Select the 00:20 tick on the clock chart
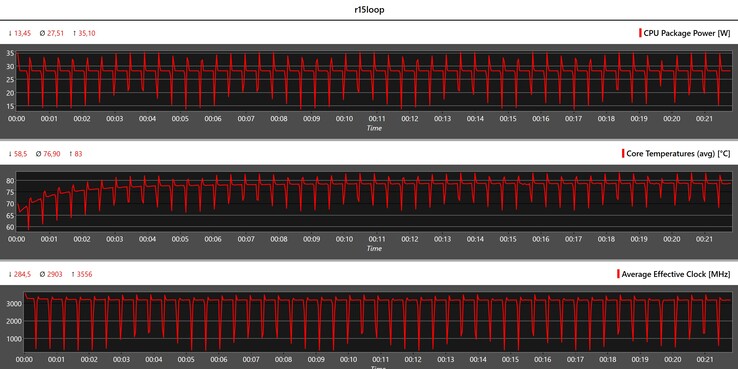Image resolution: width=738 pixels, height=369 pixels. pyautogui.click(x=672, y=360)
